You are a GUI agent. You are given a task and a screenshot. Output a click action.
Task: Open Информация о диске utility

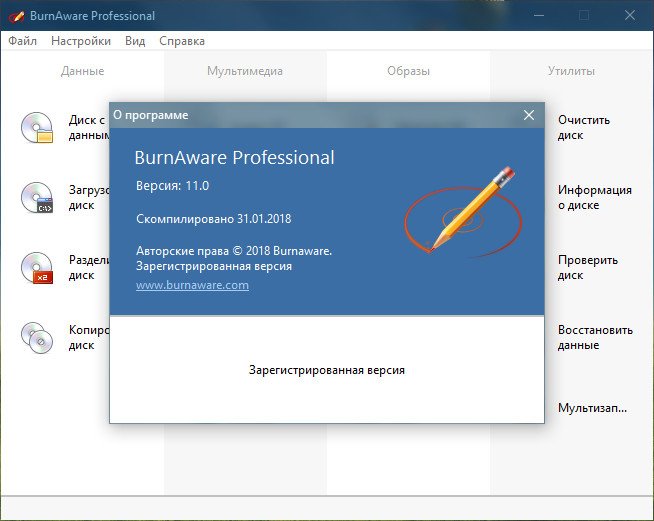[595, 198]
